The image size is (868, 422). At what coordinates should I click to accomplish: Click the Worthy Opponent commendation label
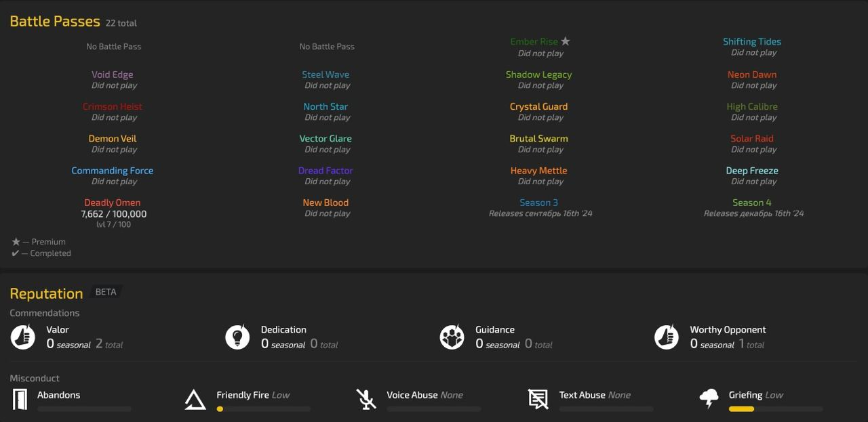coord(728,330)
